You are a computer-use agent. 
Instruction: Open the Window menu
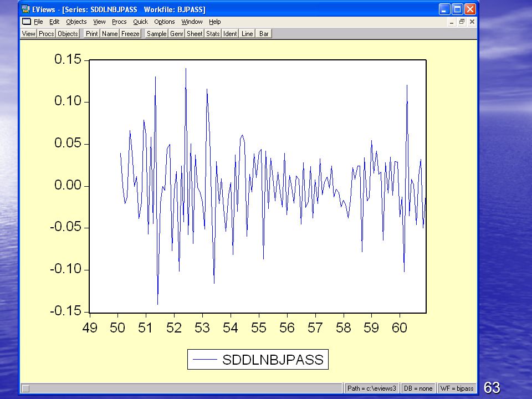(192, 22)
